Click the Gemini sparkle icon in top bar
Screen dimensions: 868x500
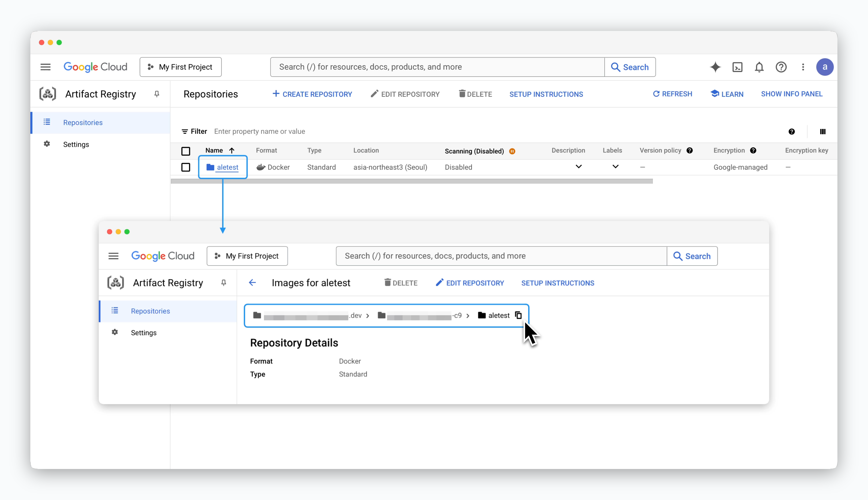pos(715,67)
